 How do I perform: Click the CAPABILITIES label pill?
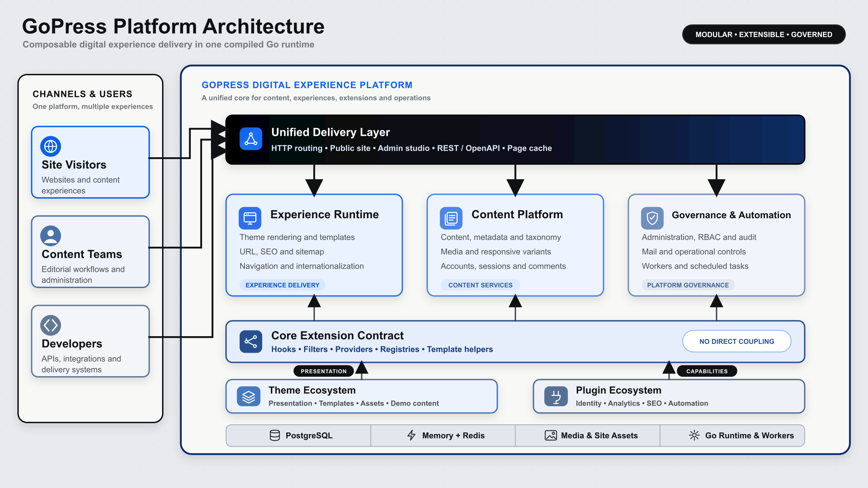click(707, 371)
